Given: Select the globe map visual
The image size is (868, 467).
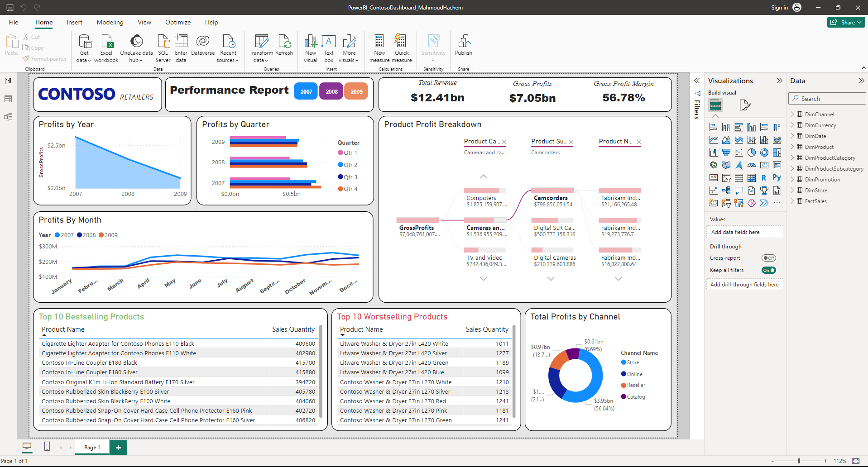Looking at the screenshot, I should (714, 165).
